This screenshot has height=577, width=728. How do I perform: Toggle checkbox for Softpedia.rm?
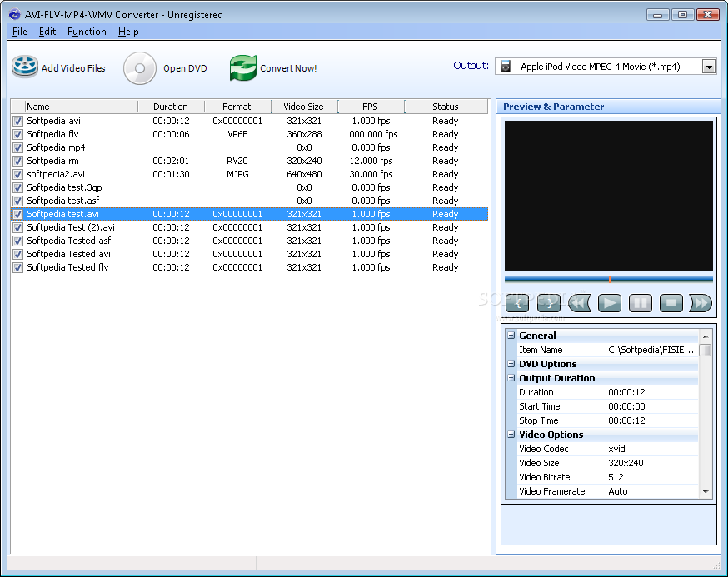click(x=17, y=161)
